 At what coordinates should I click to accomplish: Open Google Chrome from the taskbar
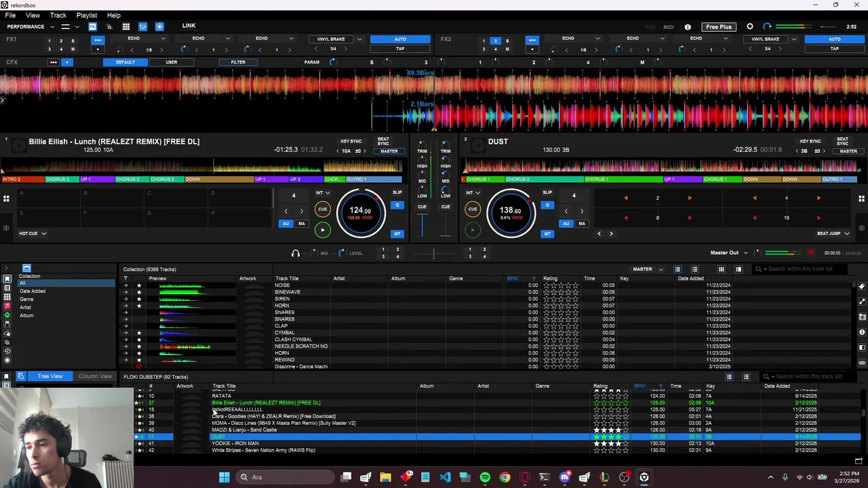(x=505, y=477)
